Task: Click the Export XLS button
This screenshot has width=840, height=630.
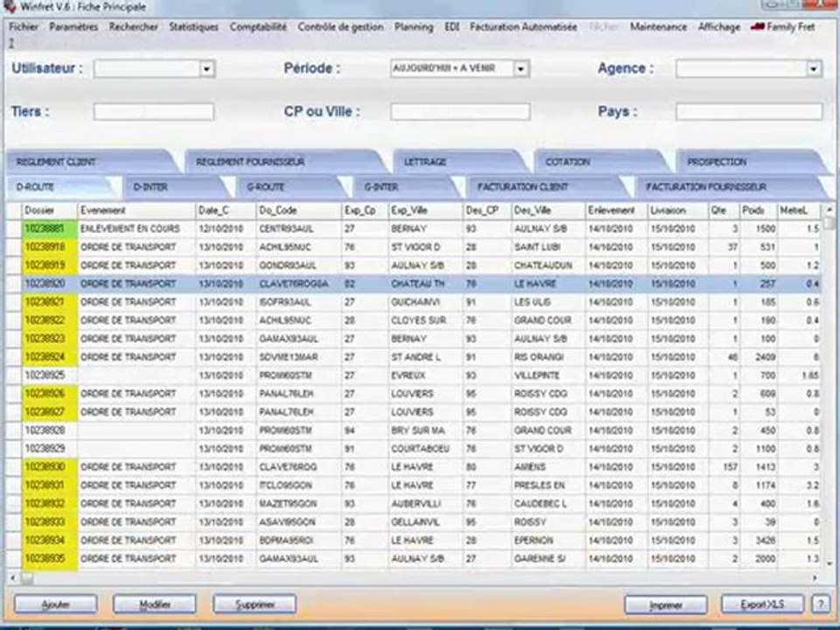Action: pyautogui.click(x=762, y=605)
